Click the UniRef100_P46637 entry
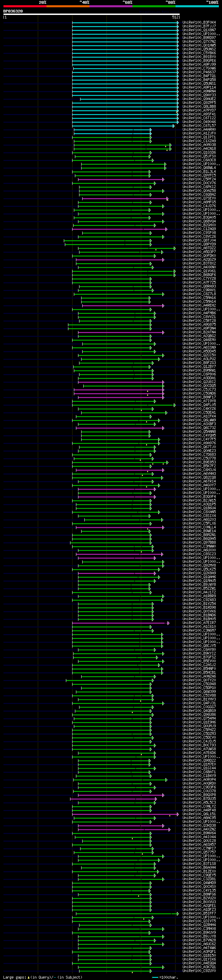 199,72
